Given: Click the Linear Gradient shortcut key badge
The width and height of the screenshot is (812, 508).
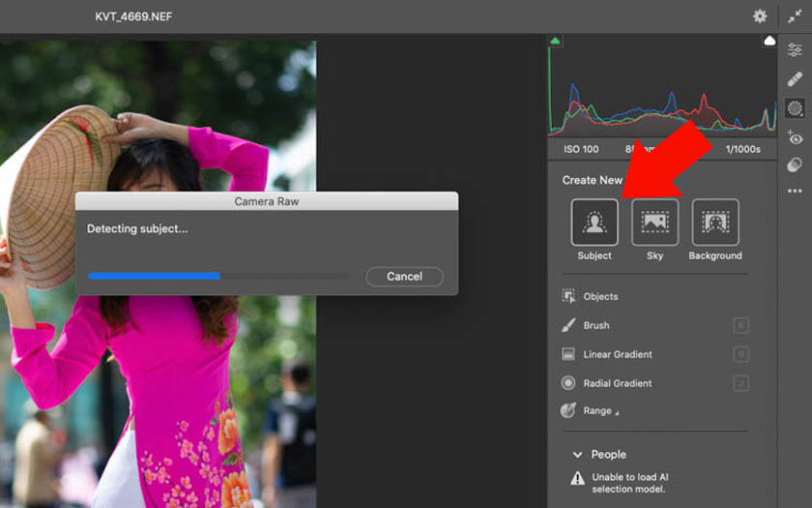Looking at the screenshot, I should click(741, 354).
